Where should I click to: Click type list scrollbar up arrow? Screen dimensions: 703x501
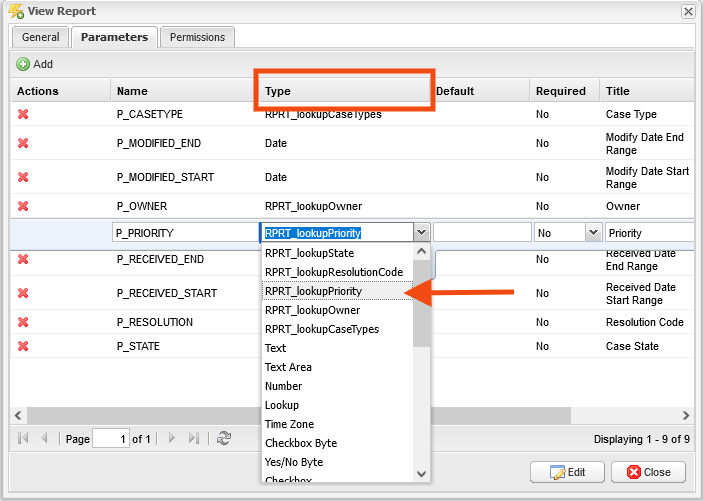click(421, 252)
